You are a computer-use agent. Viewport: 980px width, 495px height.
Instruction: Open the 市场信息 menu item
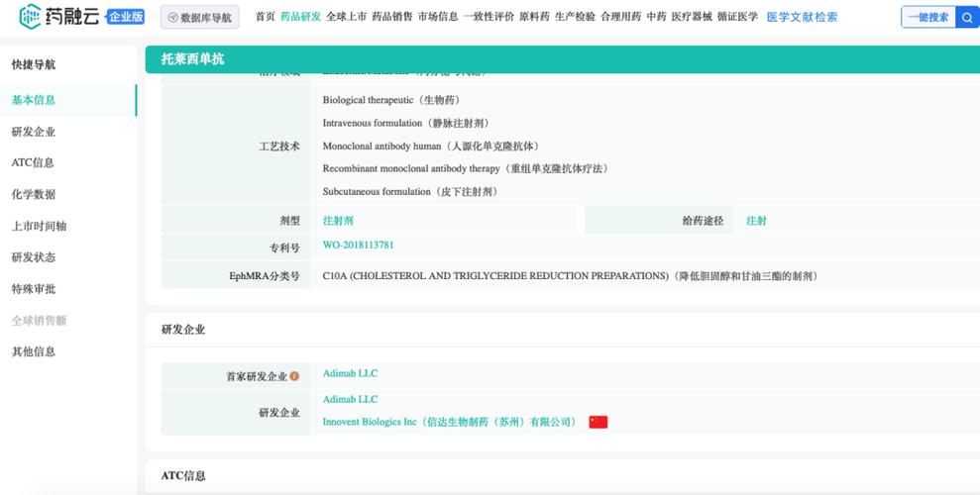click(x=438, y=17)
